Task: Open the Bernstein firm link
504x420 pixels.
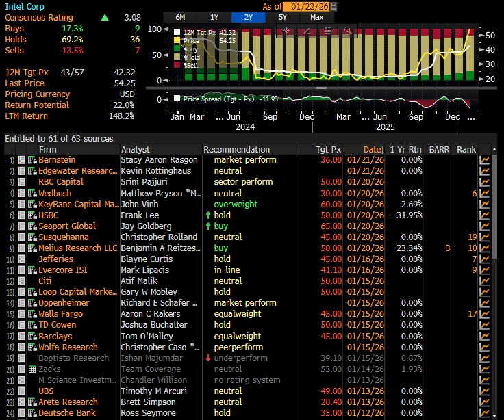Action: (57, 160)
